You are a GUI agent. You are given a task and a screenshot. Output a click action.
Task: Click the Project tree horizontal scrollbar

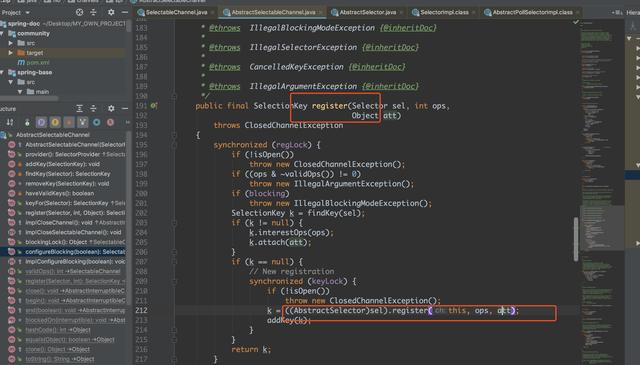click(29, 98)
